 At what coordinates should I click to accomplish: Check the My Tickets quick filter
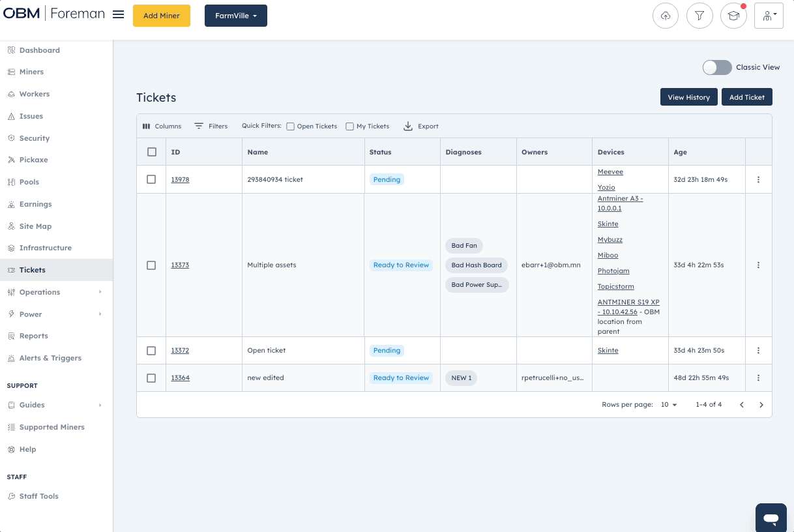coord(349,126)
